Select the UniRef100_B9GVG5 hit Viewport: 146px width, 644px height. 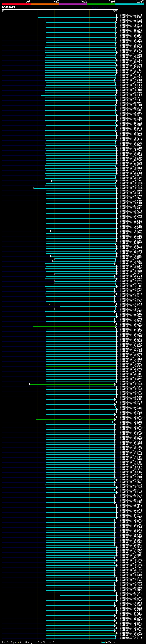(131, 30)
